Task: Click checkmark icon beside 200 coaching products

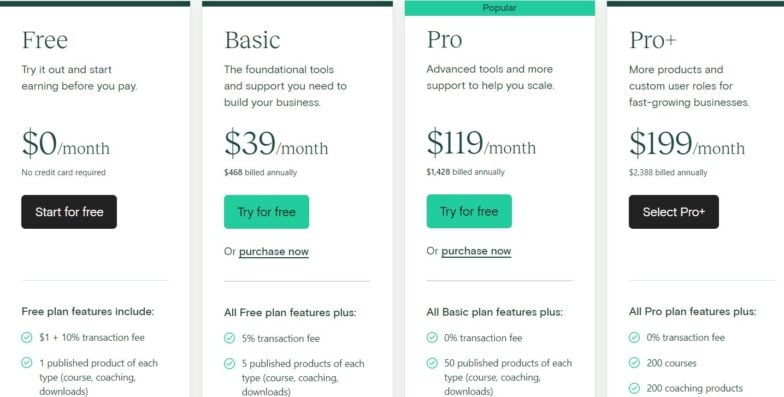Action: [x=634, y=388]
